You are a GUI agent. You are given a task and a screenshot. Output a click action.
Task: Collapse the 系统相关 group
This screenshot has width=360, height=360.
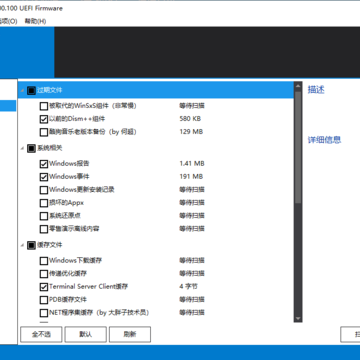coord(22,149)
